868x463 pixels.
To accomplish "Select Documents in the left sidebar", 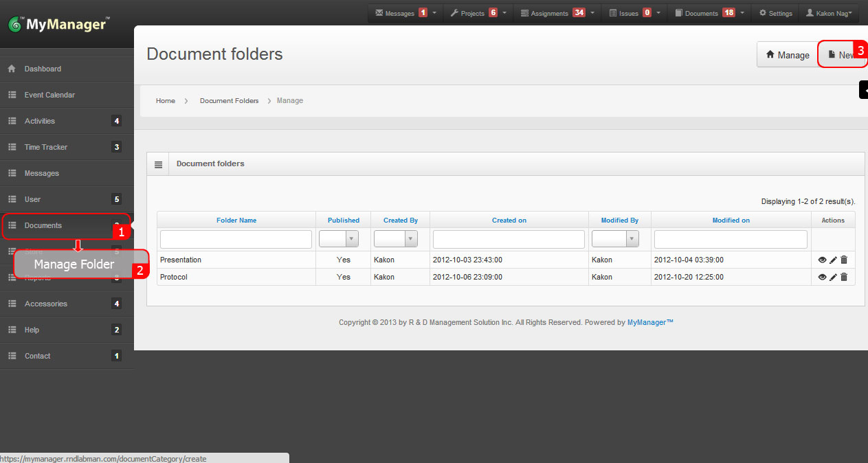I will tap(43, 225).
